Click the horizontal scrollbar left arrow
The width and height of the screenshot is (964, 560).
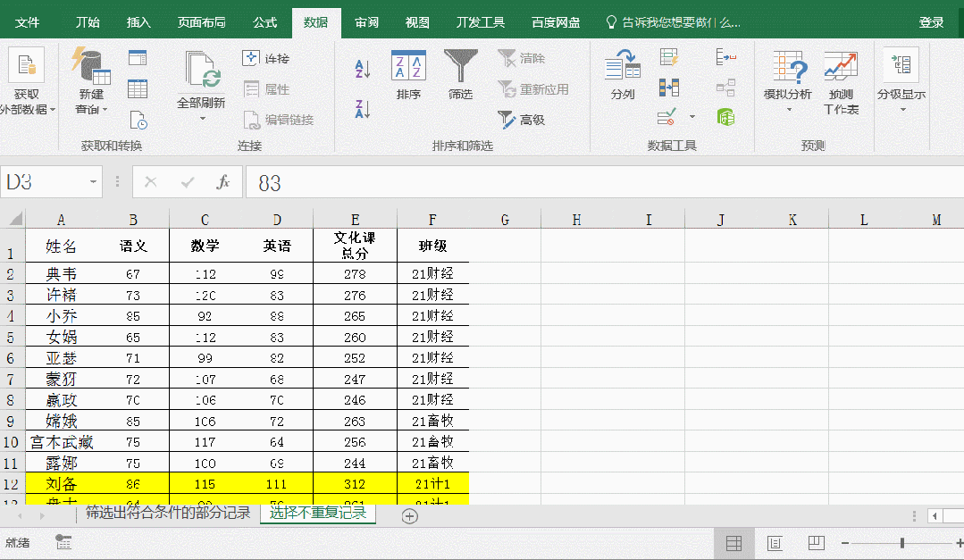click(x=935, y=516)
